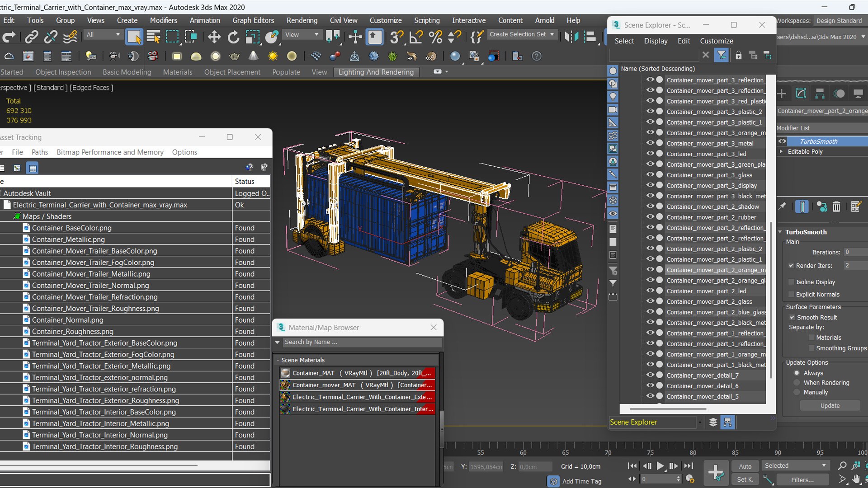Select Container_Normal.png row in Asset Tracking
The image size is (868, 488).
pos(135,320)
